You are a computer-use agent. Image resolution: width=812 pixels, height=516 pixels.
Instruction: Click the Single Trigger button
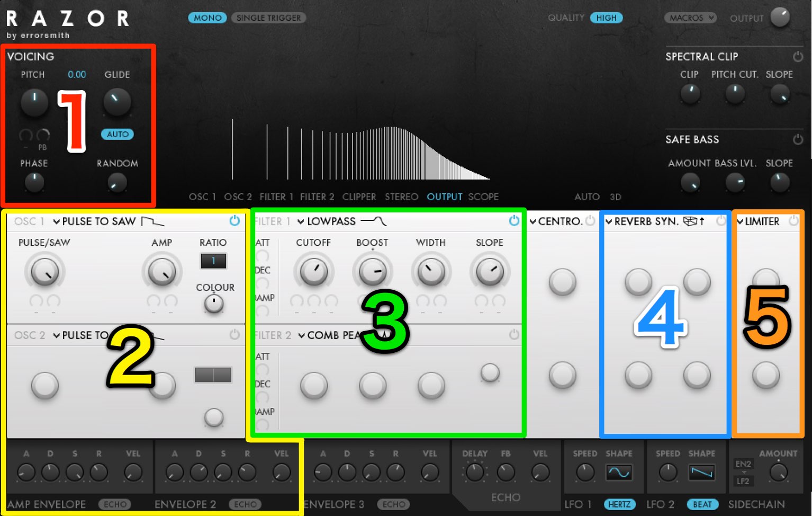coord(269,17)
